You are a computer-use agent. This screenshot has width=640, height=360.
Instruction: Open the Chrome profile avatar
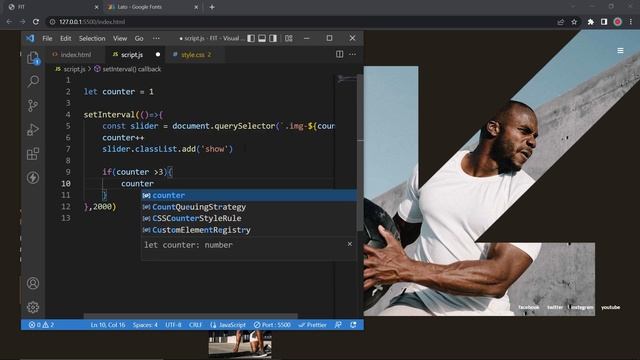pos(618,22)
